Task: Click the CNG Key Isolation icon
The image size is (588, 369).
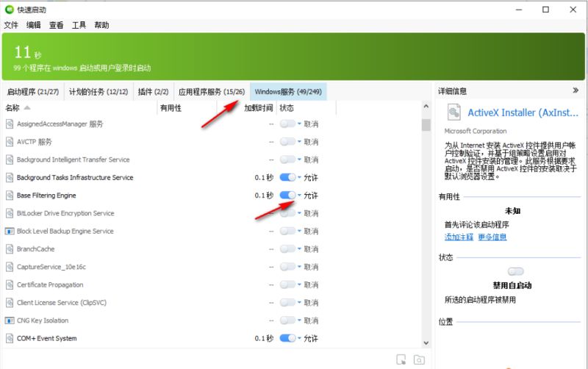Action: tap(10, 320)
